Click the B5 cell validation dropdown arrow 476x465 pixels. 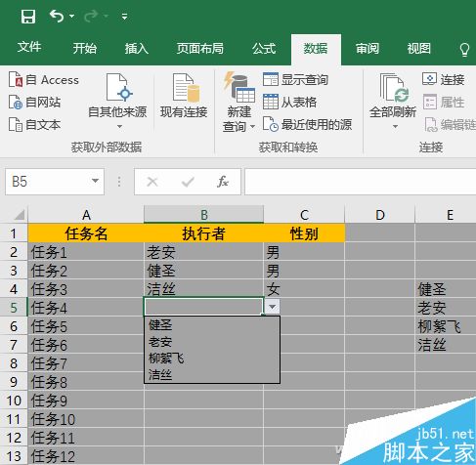click(x=272, y=307)
